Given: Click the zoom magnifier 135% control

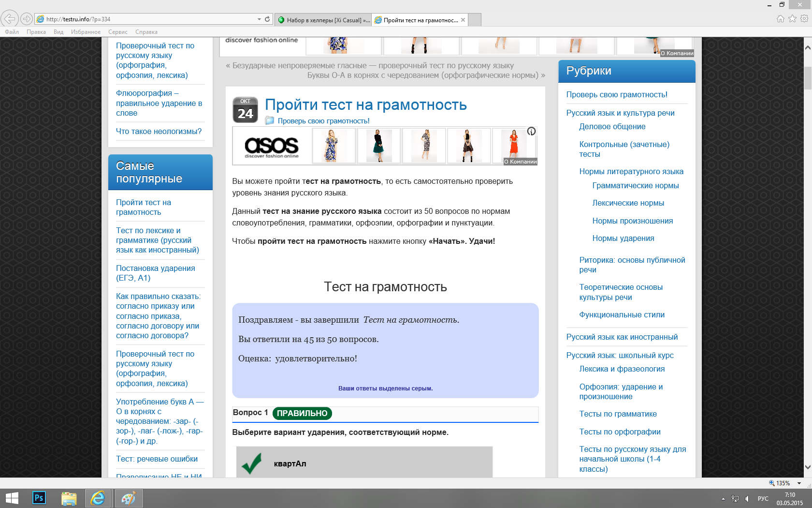Looking at the screenshot, I should coord(779,483).
